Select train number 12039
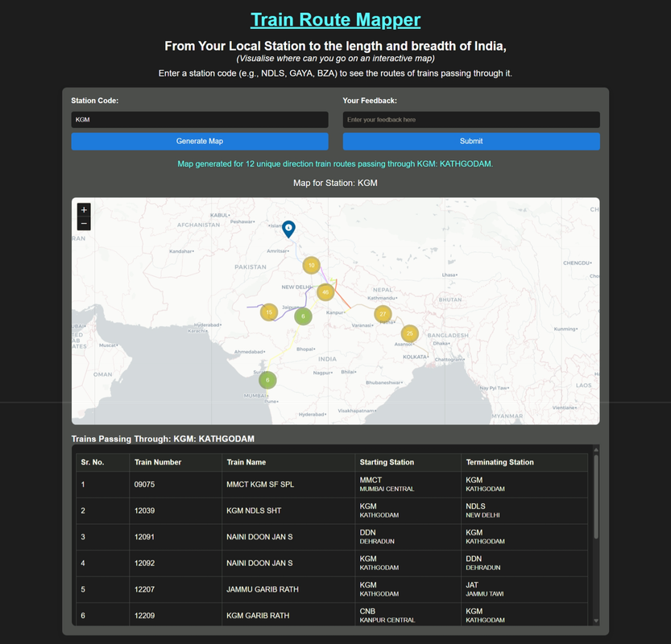 pos(145,510)
